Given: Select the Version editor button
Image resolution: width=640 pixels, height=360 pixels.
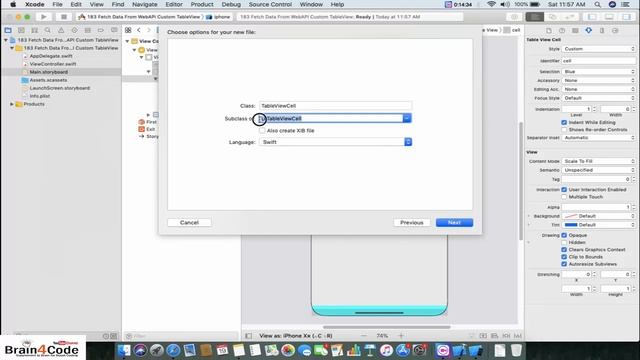Looking at the screenshot, I should click(570, 17).
